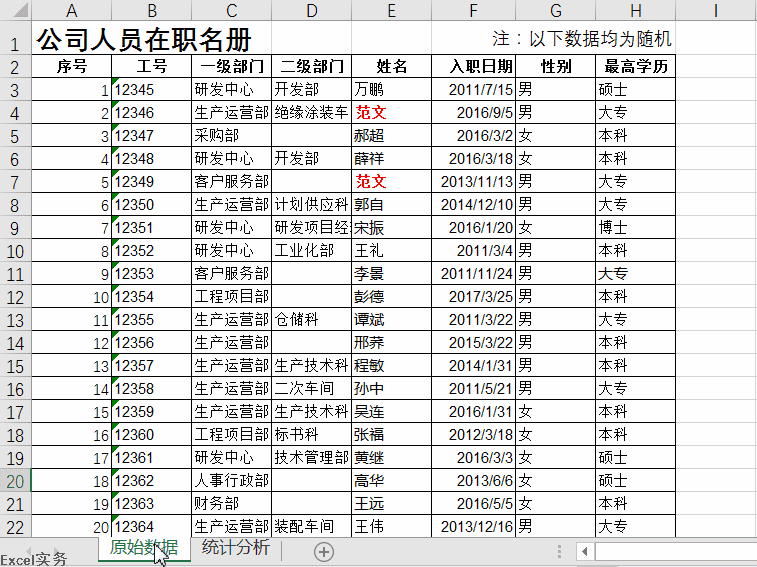Select row 2 header
Viewport: 757px width, 567px height.
(15, 67)
